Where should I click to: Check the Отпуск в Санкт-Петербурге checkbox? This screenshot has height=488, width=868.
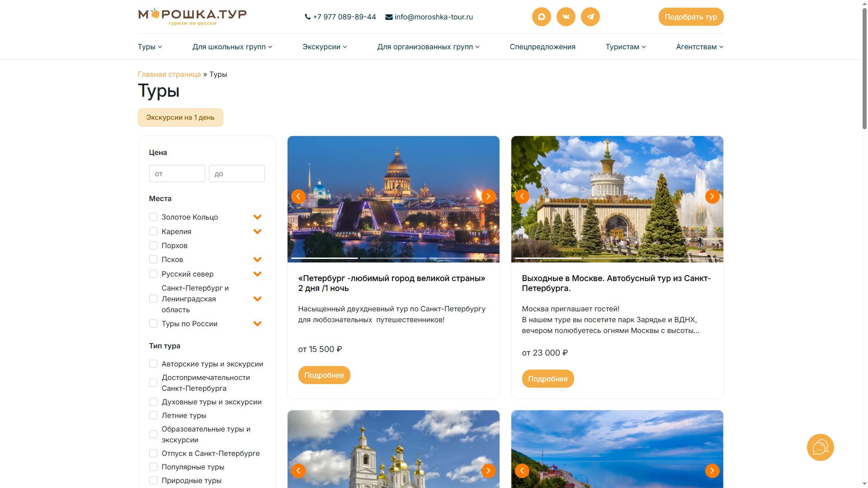click(x=153, y=453)
